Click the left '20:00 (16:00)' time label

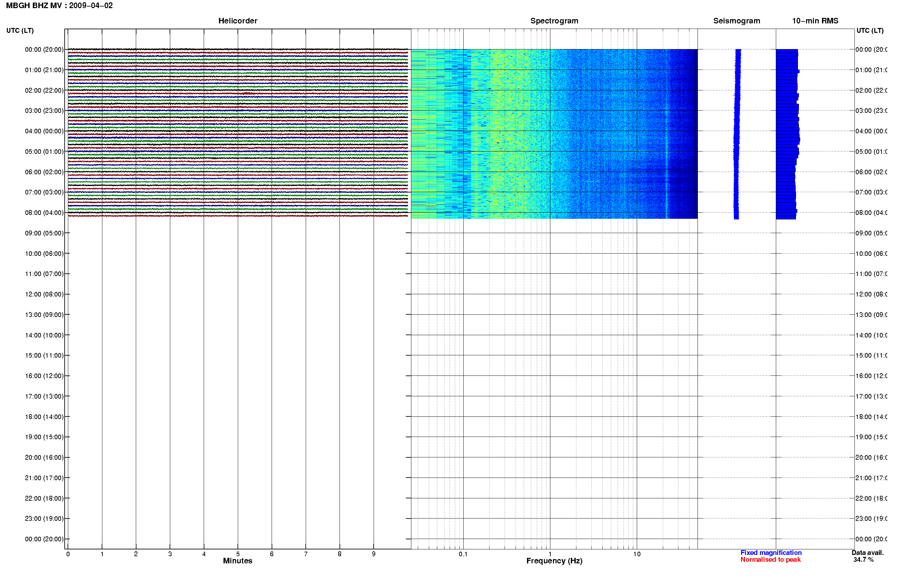click(44, 458)
